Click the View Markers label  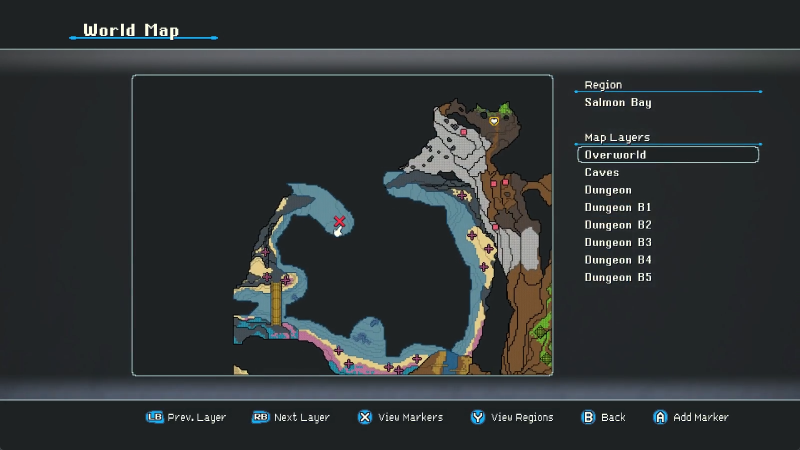pyautogui.click(x=410, y=417)
